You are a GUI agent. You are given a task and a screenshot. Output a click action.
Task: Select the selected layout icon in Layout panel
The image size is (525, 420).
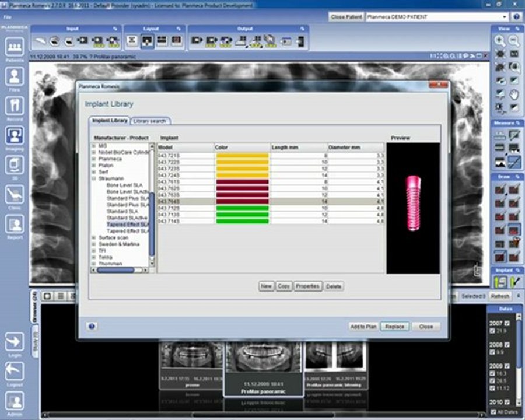147,41
